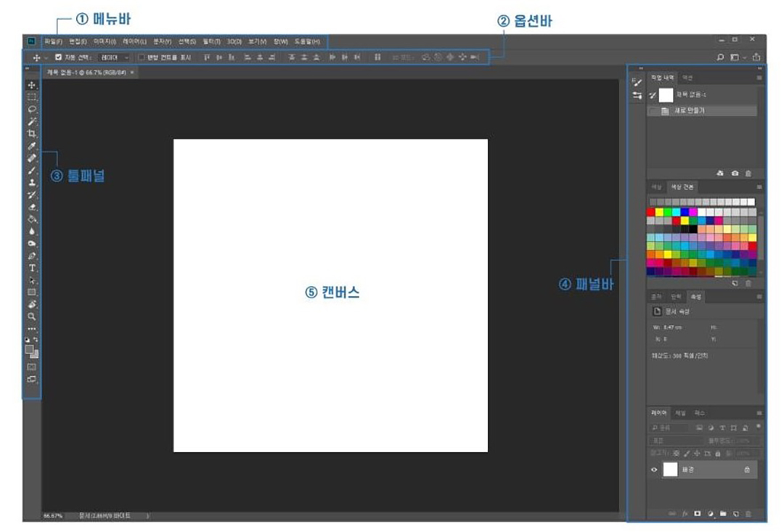The height and width of the screenshot is (532, 784).
Task: Select the Hand tool
Action: pos(31,304)
